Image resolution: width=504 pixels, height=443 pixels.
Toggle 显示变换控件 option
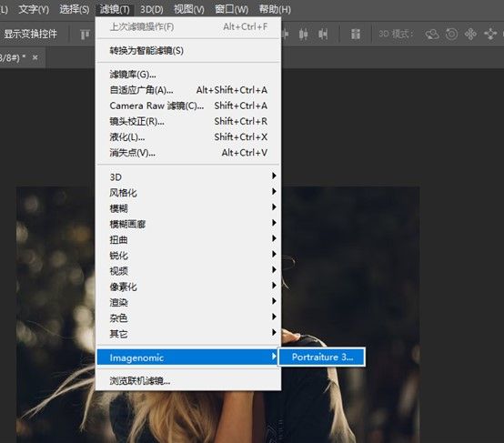[x=30, y=34]
